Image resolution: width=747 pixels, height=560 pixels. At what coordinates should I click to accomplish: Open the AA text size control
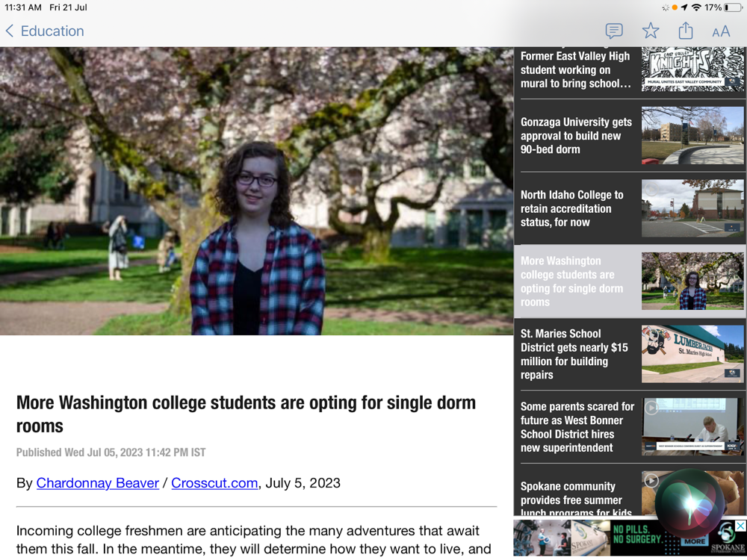tap(721, 31)
